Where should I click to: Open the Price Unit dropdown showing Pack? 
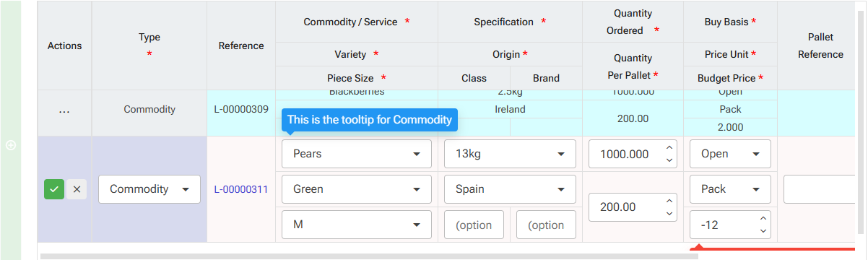730,189
